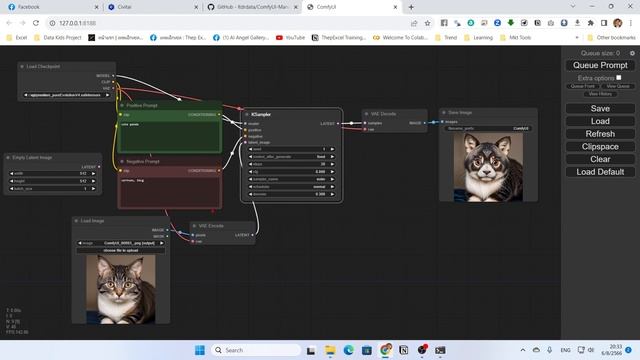Click the Positive Prompt text area
The width and height of the screenshot is (640, 360).
[170, 136]
